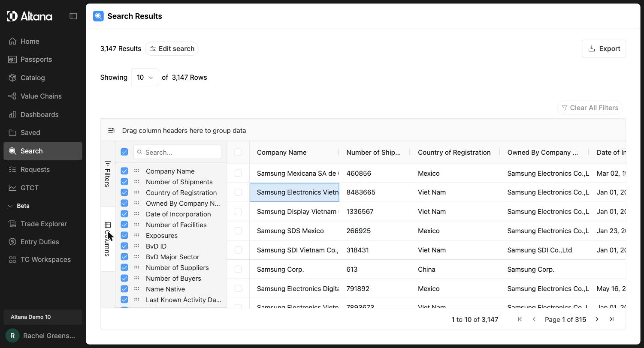Click the Search magnifier icon in sidebar
This screenshot has width=644, height=348.
[12, 151]
